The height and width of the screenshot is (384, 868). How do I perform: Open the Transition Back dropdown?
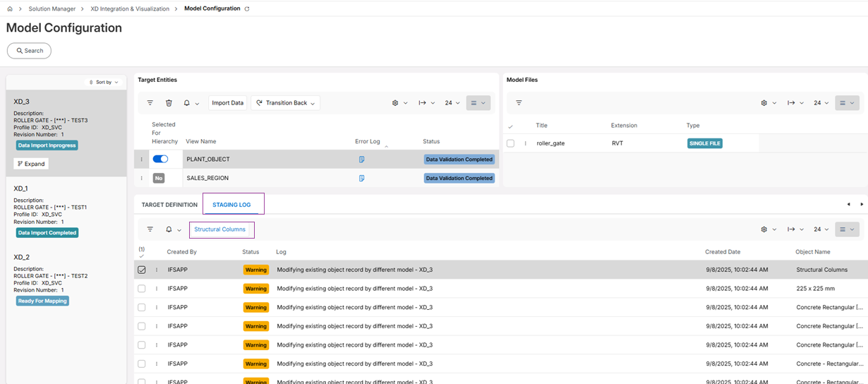click(286, 103)
